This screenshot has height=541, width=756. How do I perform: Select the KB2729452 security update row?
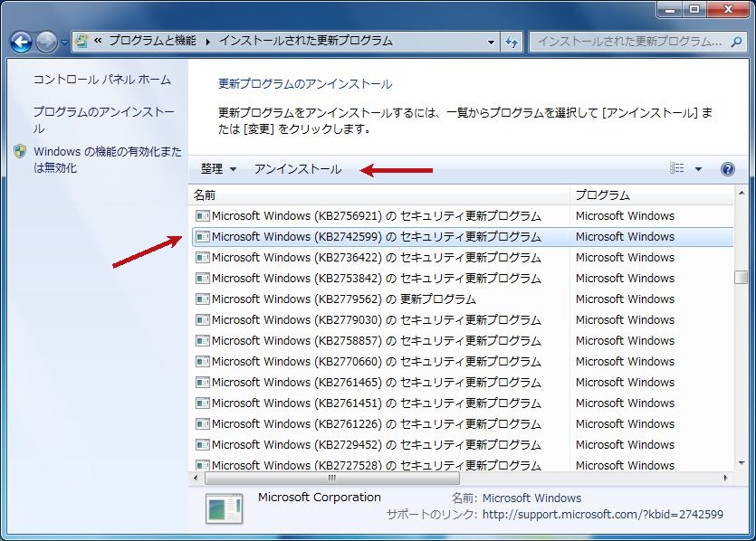pos(463,444)
